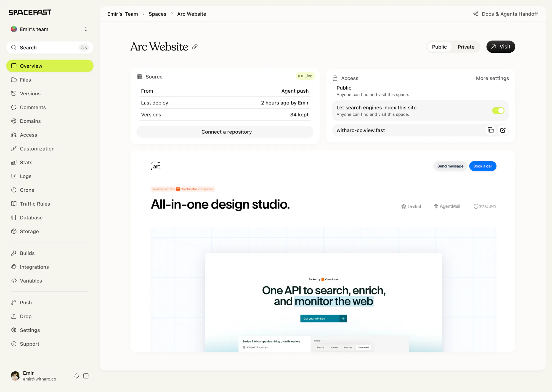Toggle search engine indexing switch
This screenshot has height=392, width=552.
498,111
